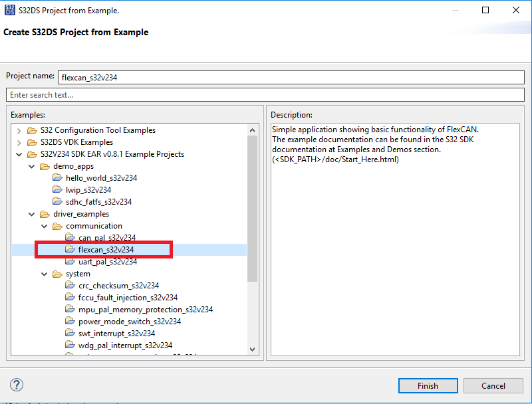Expand S32DS VDK Examples node
This screenshot has height=404, width=532.
[19, 143]
